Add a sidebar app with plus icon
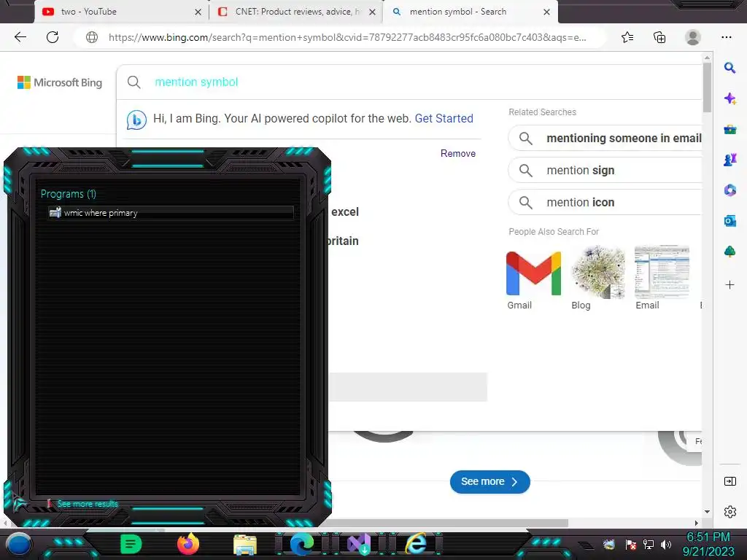747x560 pixels. [x=729, y=285]
